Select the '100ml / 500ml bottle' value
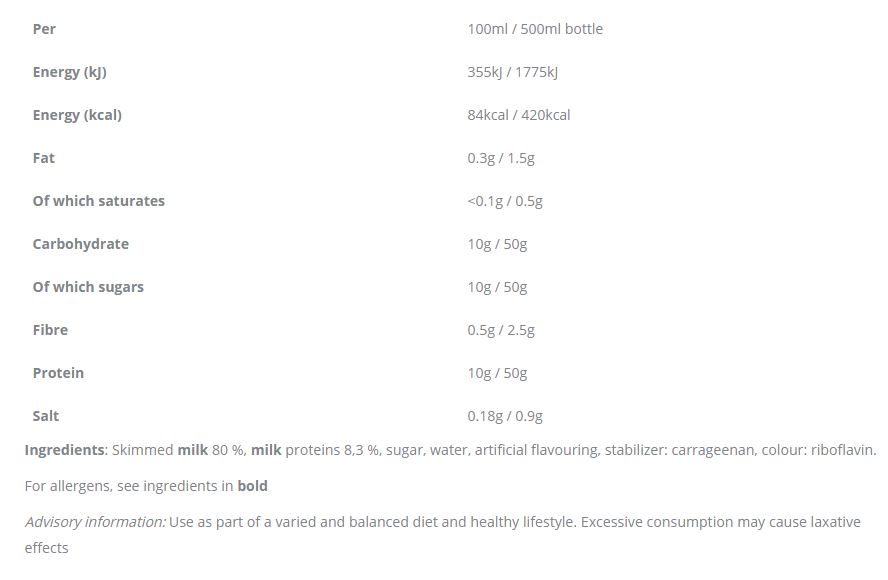 click(535, 29)
